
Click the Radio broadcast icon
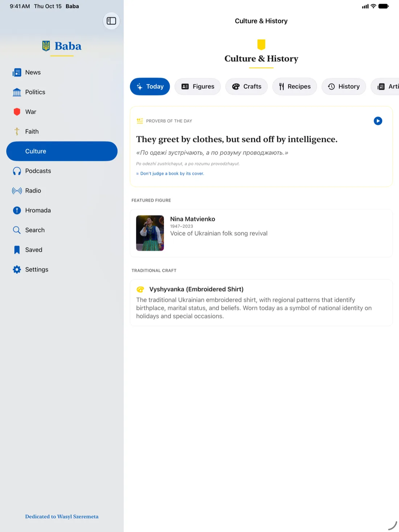[x=17, y=191]
